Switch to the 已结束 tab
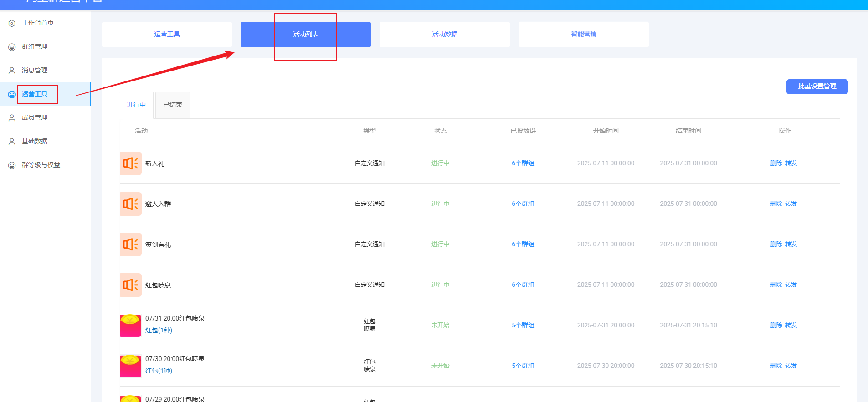 tap(173, 105)
